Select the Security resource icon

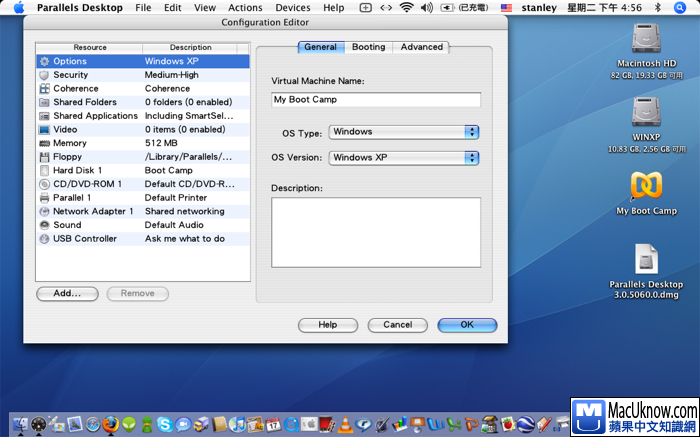coord(44,75)
